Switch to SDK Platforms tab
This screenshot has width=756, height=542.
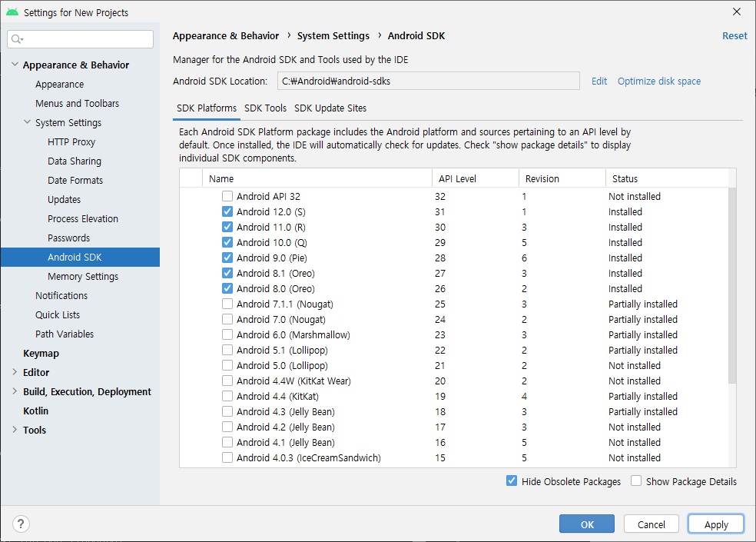(207, 108)
